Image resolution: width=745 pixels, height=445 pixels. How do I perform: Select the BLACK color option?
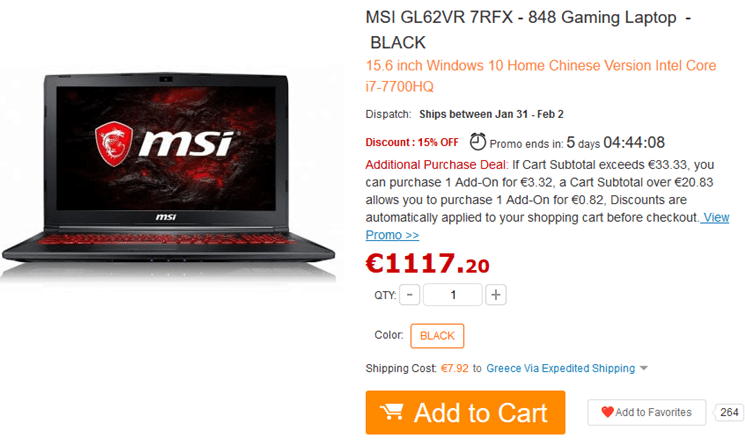coord(437,336)
